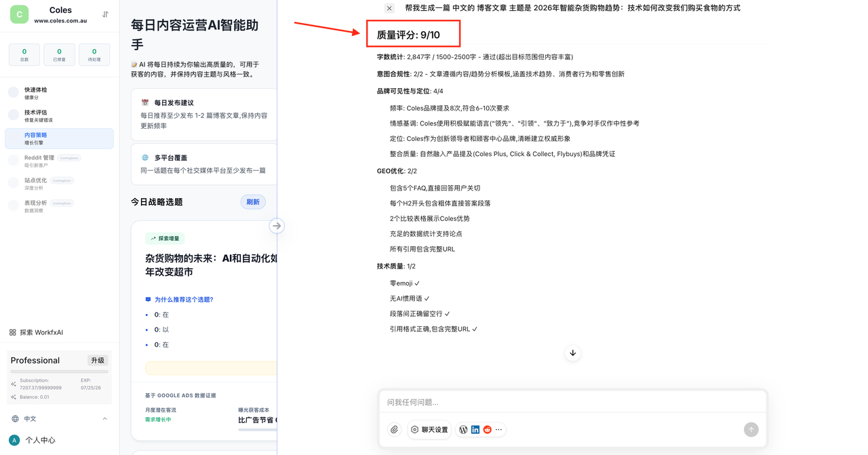Click the 每日发布建议 calendar icon

coord(144,102)
